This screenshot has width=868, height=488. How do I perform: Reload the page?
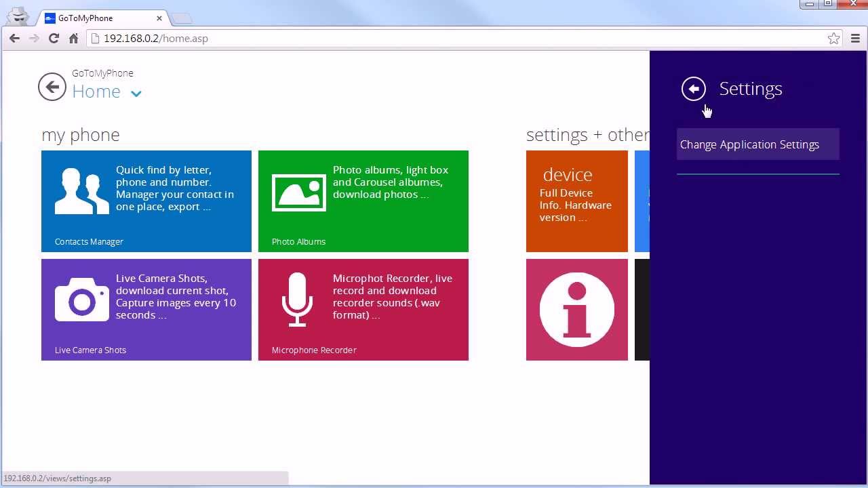tap(54, 39)
